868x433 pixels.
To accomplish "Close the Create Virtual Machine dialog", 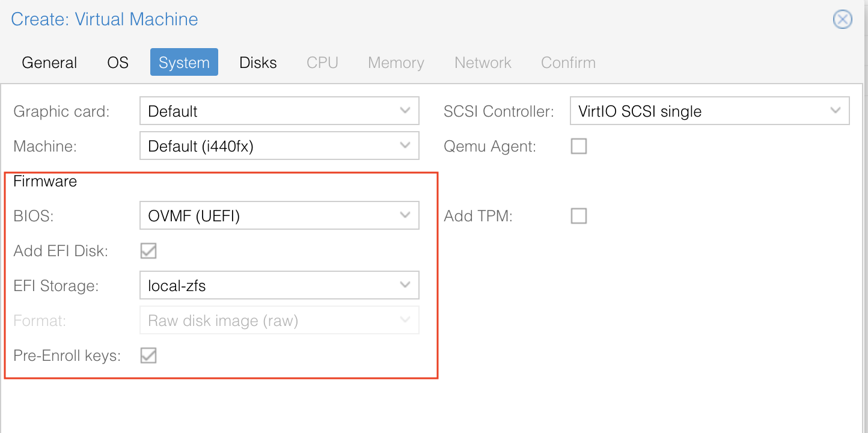I will 842,19.
